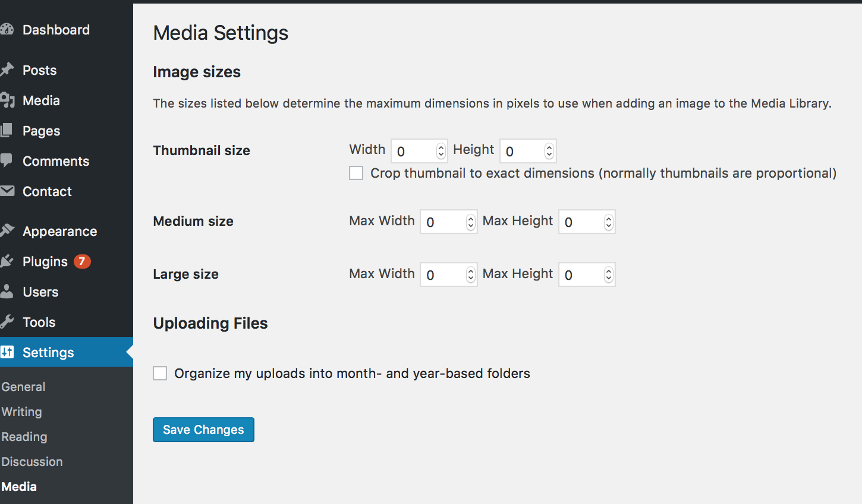Click the Medium size Max Width stepper
The image size is (862, 504).
tap(471, 222)
